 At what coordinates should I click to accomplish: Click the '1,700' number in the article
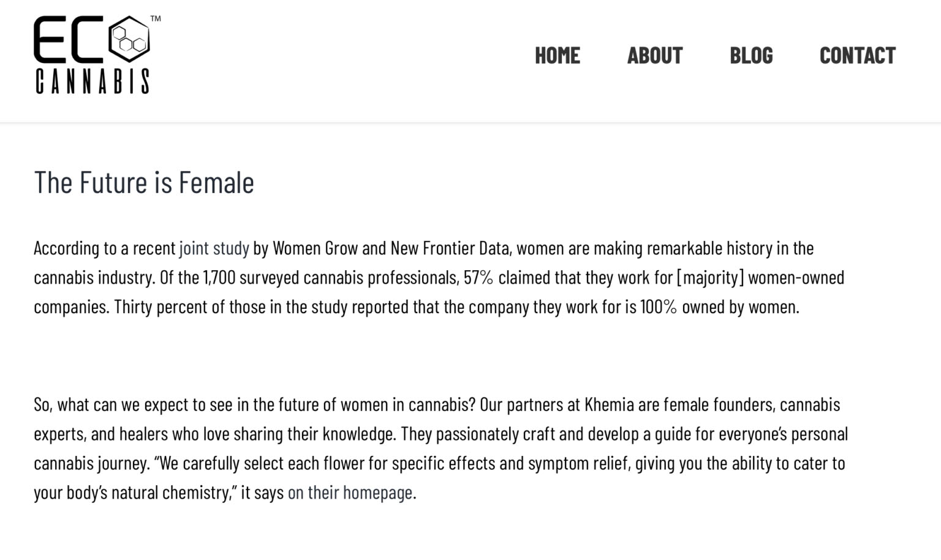tap(219, 278)
